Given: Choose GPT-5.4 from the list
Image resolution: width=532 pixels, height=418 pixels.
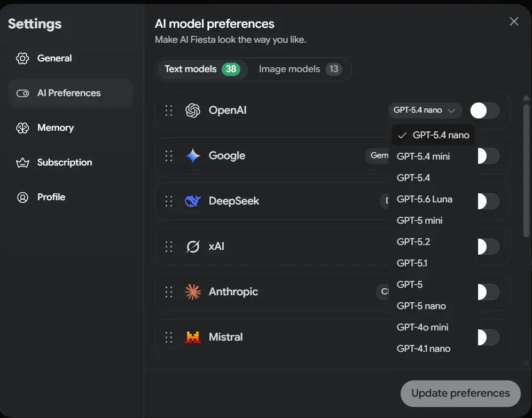Looking at the screenshot, I should click(433, 178).
